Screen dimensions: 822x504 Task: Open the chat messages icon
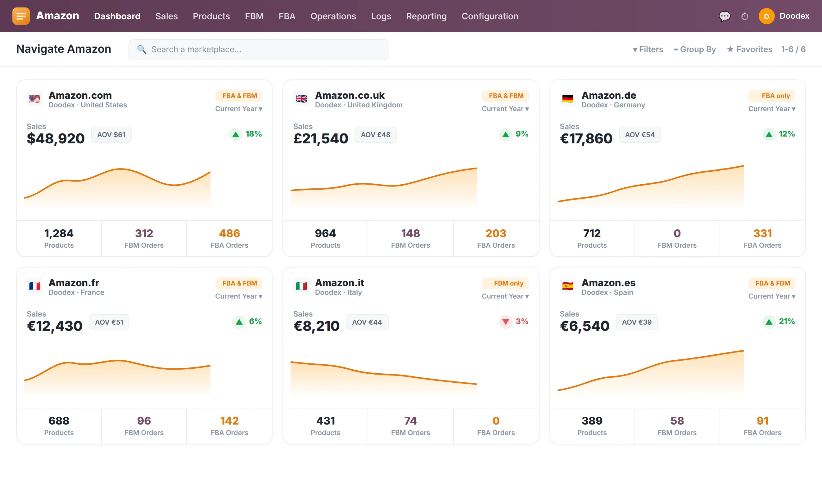pos(724,16)
